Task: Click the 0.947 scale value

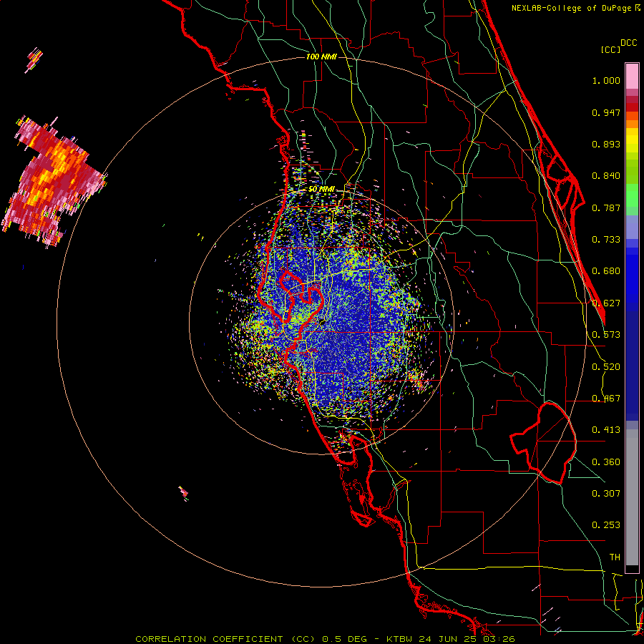Action: [x=606, y=112]
